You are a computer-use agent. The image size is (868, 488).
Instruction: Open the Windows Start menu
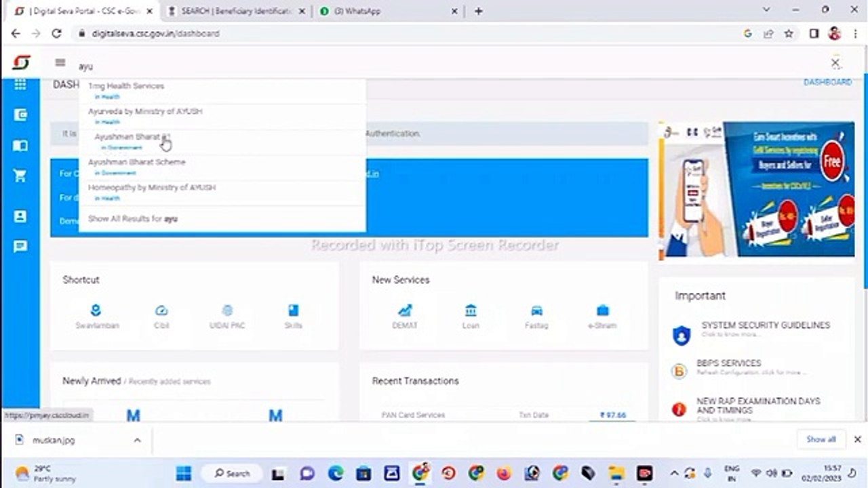click(184, 473)
